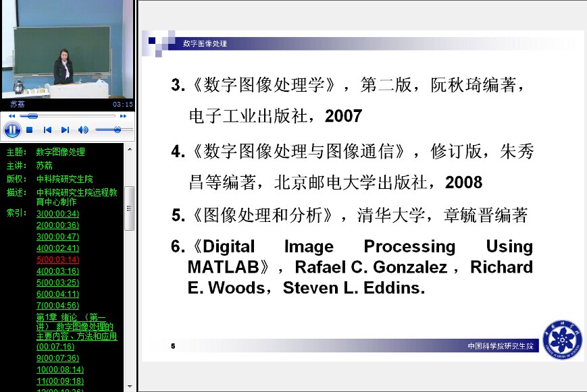This screenshot has height=392, width=587.
Task: Rewind using the double left arrow
Action: click(11, 116)
